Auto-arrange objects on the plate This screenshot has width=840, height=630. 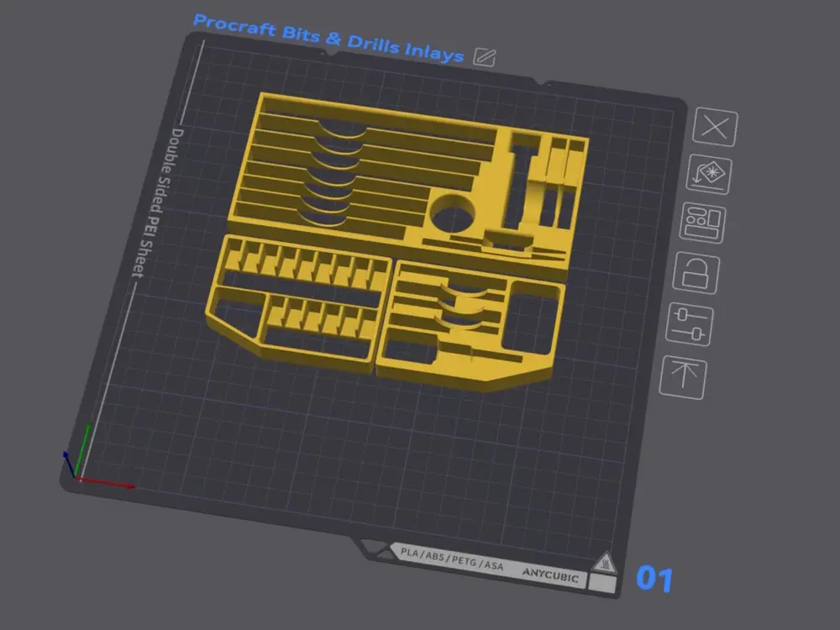tap(702, 223)
